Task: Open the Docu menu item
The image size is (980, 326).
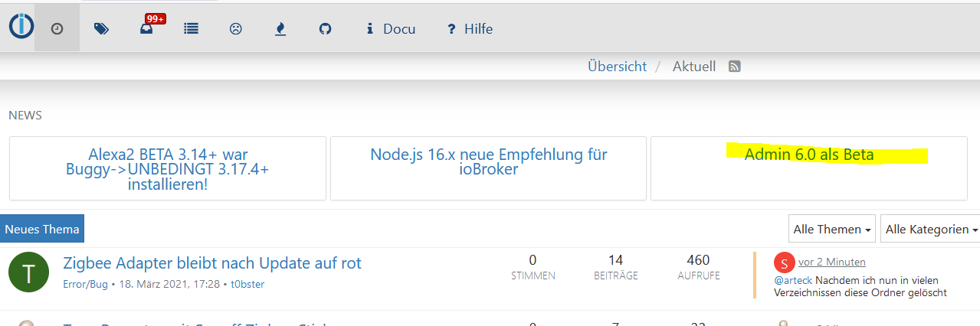Action: coord(391,29)
